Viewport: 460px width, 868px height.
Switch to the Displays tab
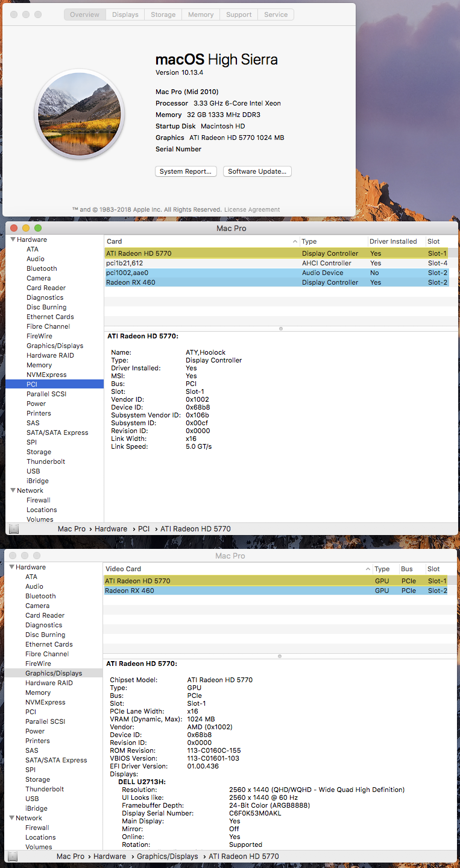pyautogui.click(x=125, y=14)
